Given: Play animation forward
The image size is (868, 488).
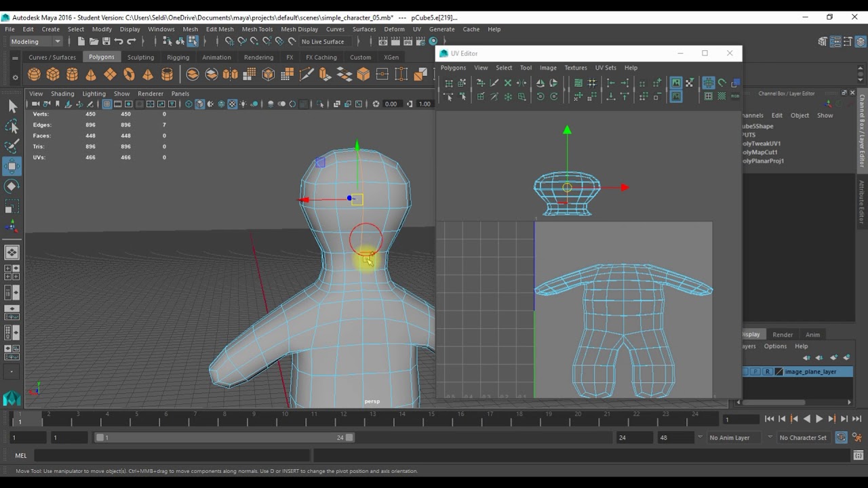Looking at the screenshot, I should point(818,419).
